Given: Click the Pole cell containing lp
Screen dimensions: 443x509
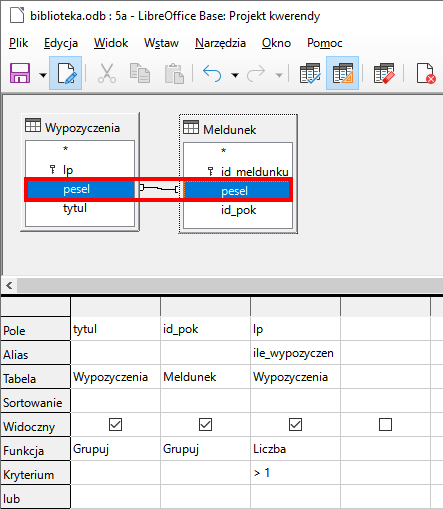Looking at the screenshot, I should [295, 329].
